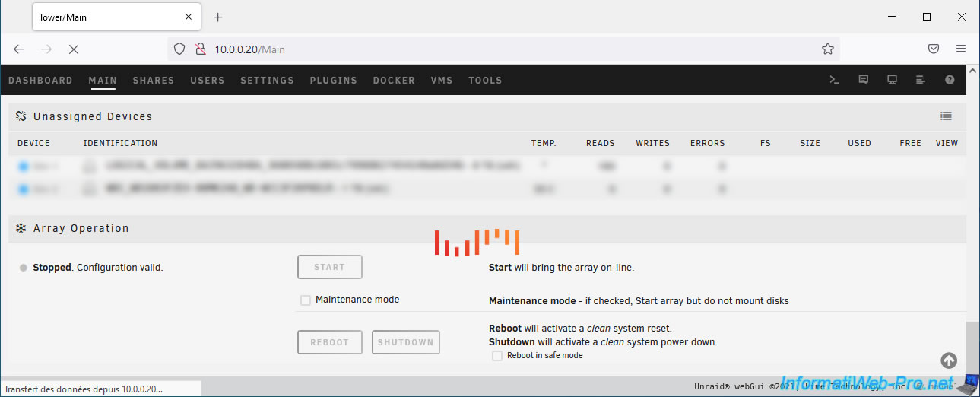
Task: Toggle the Unassigned Devices list view icon
Action: click(x=946, y=116)
